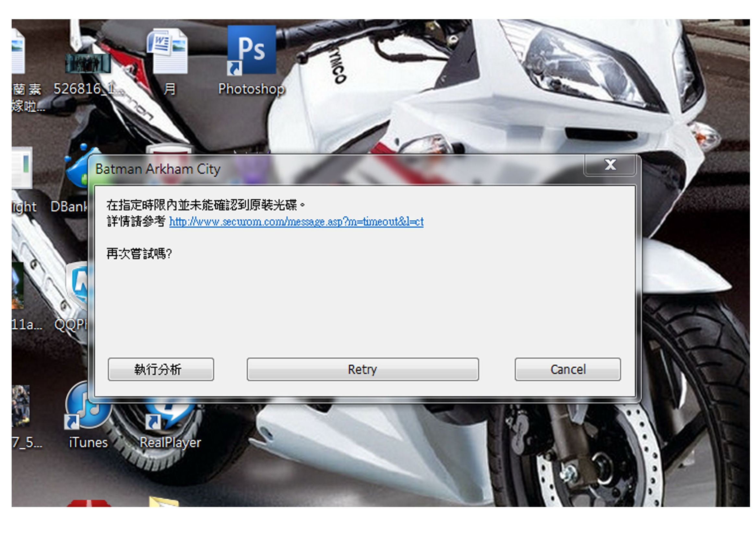
Task: Click the iTunes icon label text
Action: tap(88, 443)
